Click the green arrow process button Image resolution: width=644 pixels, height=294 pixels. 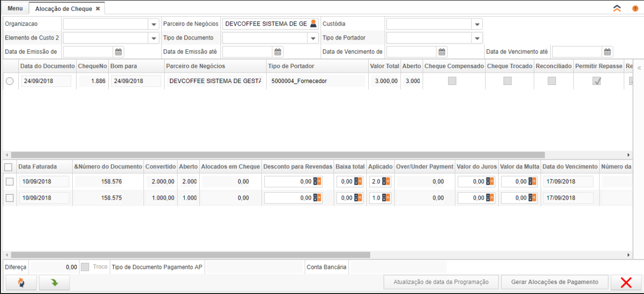[x=54, y=283]
